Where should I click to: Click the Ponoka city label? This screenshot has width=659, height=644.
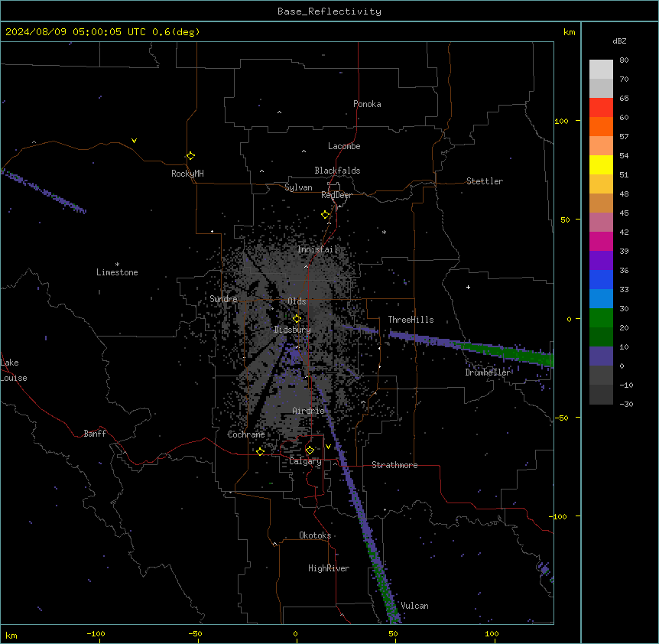[x=367, y=104]
